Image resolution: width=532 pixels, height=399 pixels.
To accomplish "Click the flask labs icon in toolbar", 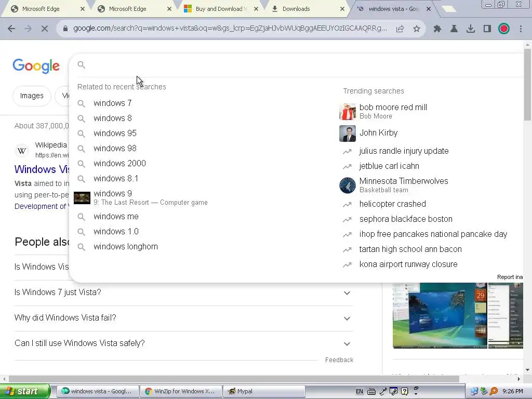I will click(x=454, y=29).
